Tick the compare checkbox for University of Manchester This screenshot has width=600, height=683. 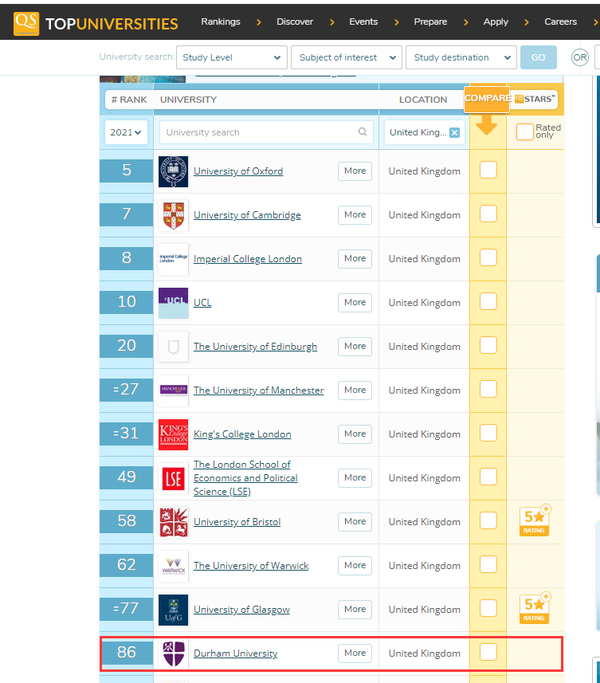coord(488,389)
